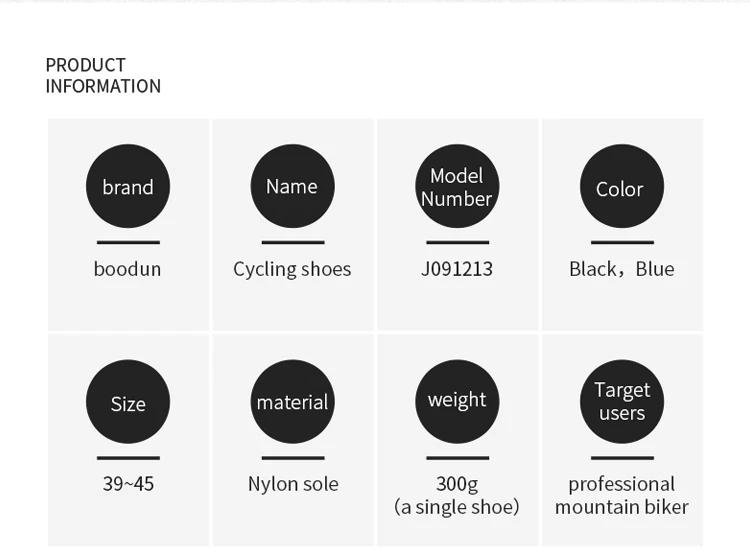This screenshot has height=556, width=750.
Task: Select the 'Target users' circle badge
Action: (621, 401)
